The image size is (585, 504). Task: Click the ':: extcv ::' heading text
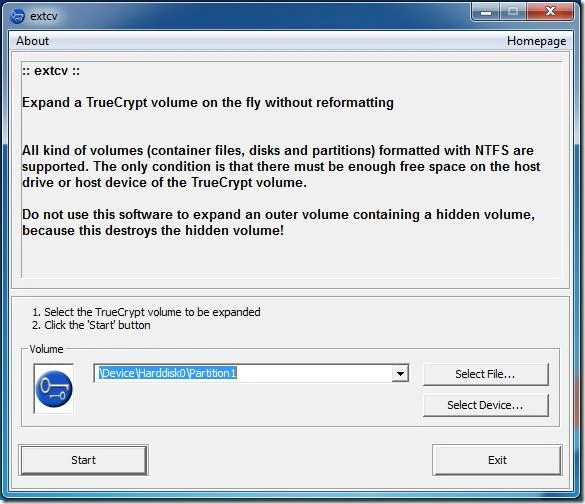tap(51, 71)
